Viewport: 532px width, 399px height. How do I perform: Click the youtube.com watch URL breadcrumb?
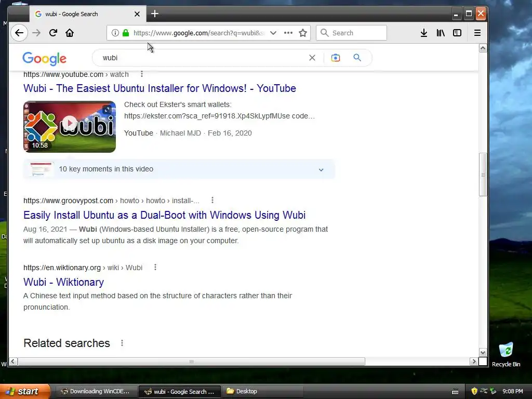(76, 74)
